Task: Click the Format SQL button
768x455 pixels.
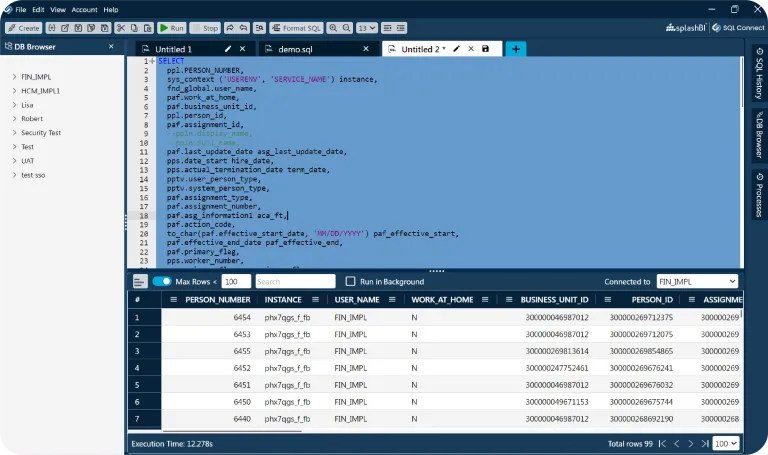Action: (296, 28)
